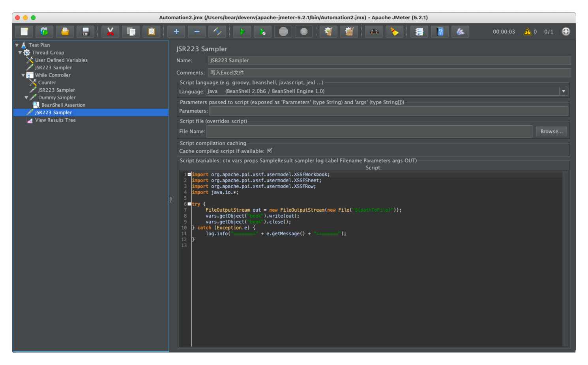Toggle Cache compiled script checkbox
The width and height of the screenshot is (588, 365).
pos(270,151)
